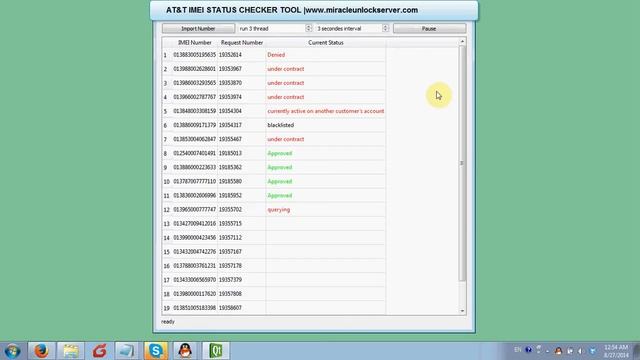Click the blue help icon in system tray
The height and width of the screenshot is (360, 640).
[x=529, y=350]
